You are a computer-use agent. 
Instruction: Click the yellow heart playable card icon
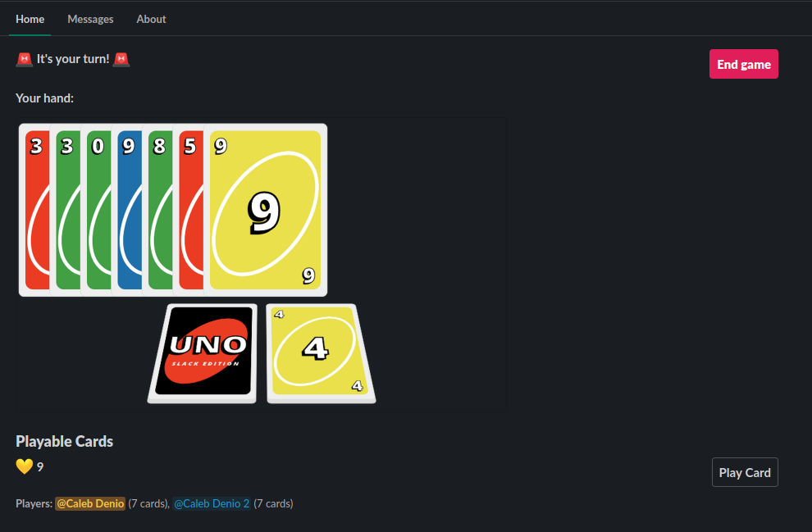click(x=25, y=466)
